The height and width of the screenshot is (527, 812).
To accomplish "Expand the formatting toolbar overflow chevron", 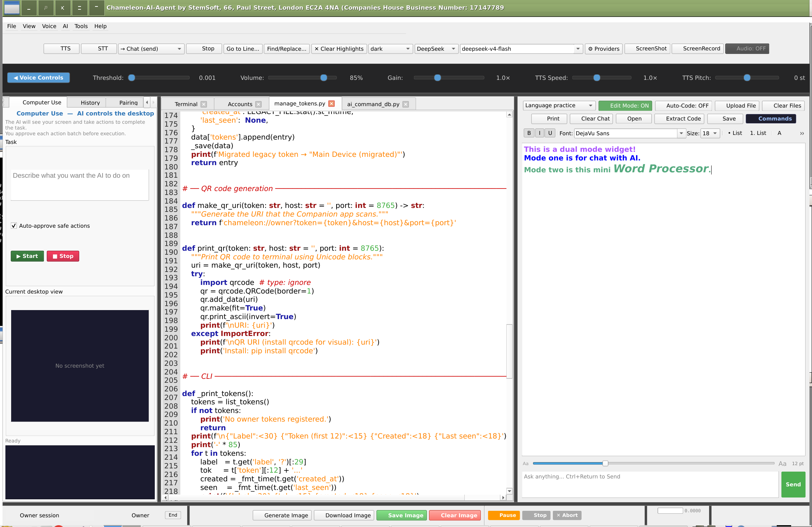I will coord(802,133).
